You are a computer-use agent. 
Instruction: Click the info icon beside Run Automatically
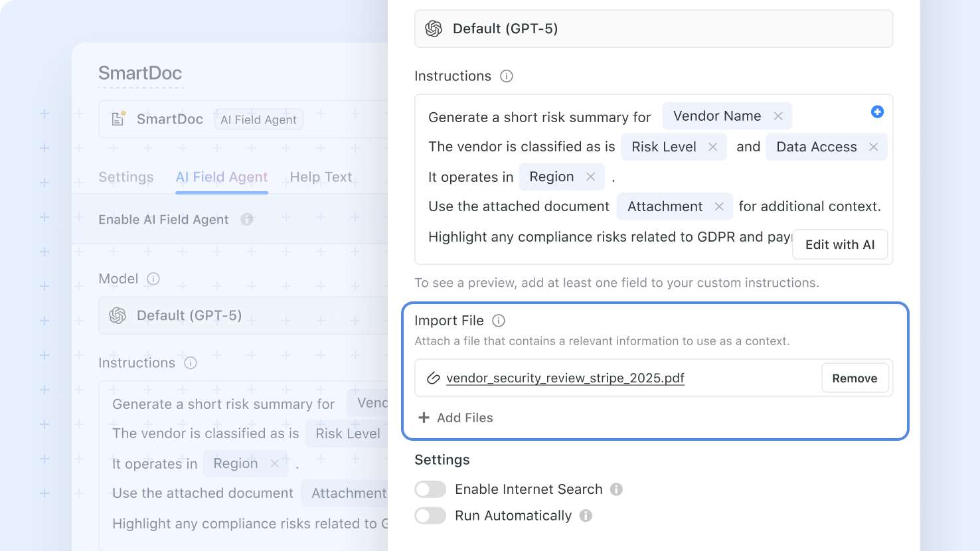(x=585, y=515)
